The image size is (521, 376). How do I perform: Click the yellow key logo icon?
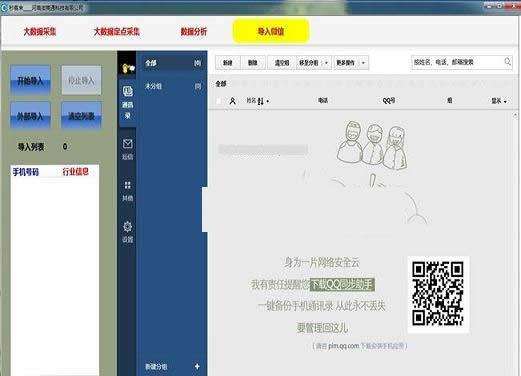point(128,68)
